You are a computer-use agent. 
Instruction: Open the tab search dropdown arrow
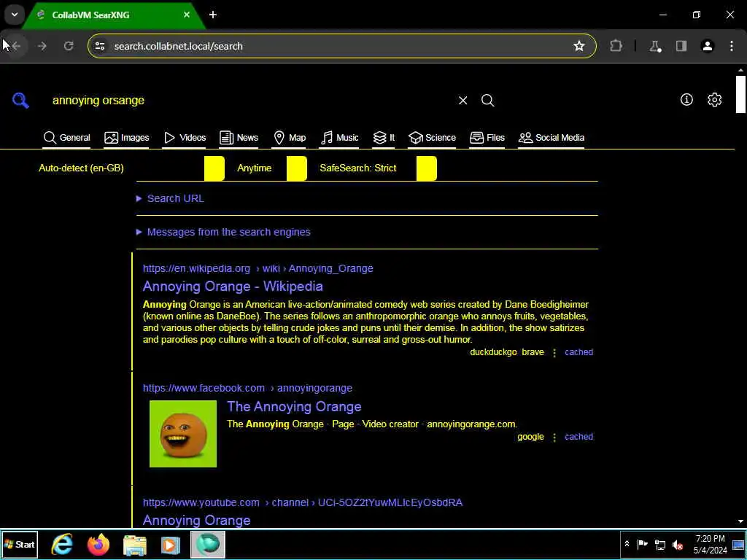(15, 15)
